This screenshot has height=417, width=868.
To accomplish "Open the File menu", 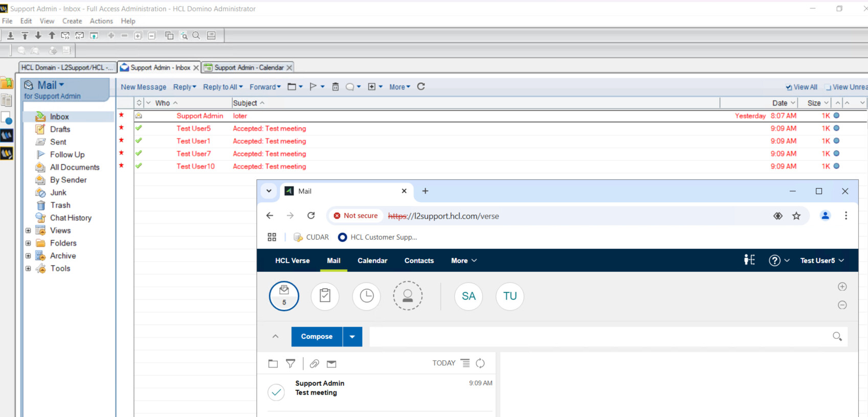I will (7, 21).
